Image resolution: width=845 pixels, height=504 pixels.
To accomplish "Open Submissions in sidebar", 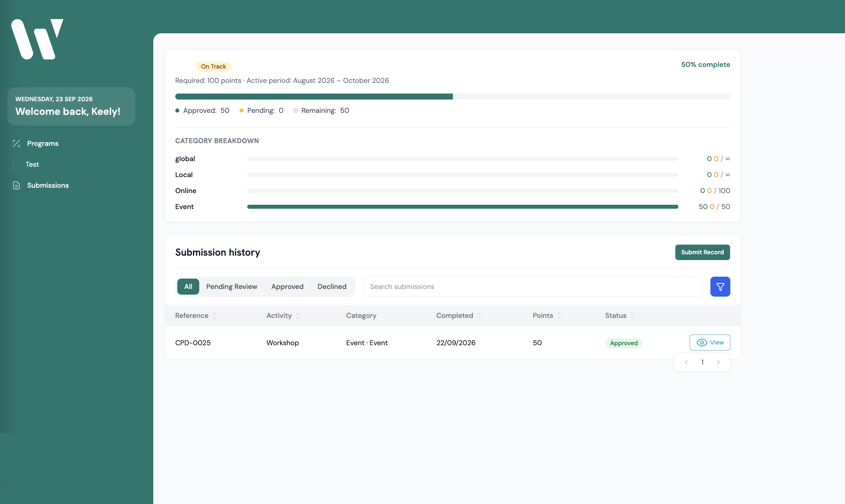I will [x=48, y=185].
